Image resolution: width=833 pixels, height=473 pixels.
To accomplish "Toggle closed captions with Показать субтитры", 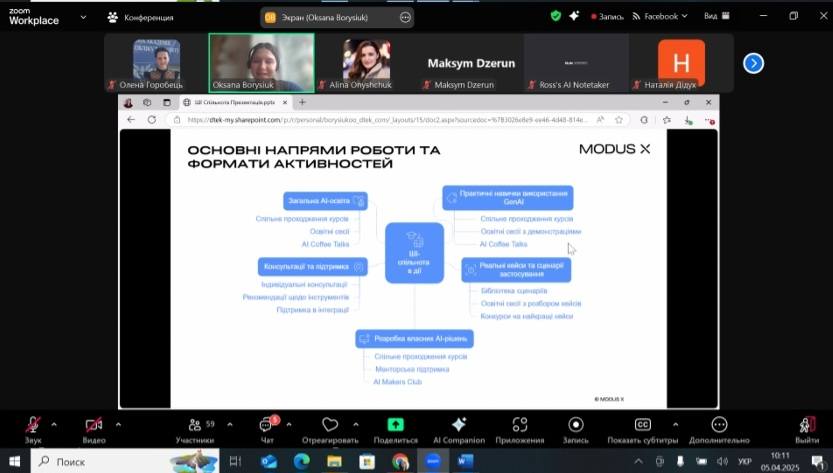I will [643, 426].
